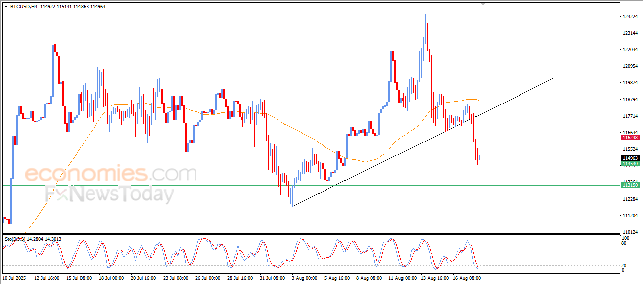Click the 28 Jul 16:00 time label
Viewport: 644px width, 285px height.
click(239, 277)
